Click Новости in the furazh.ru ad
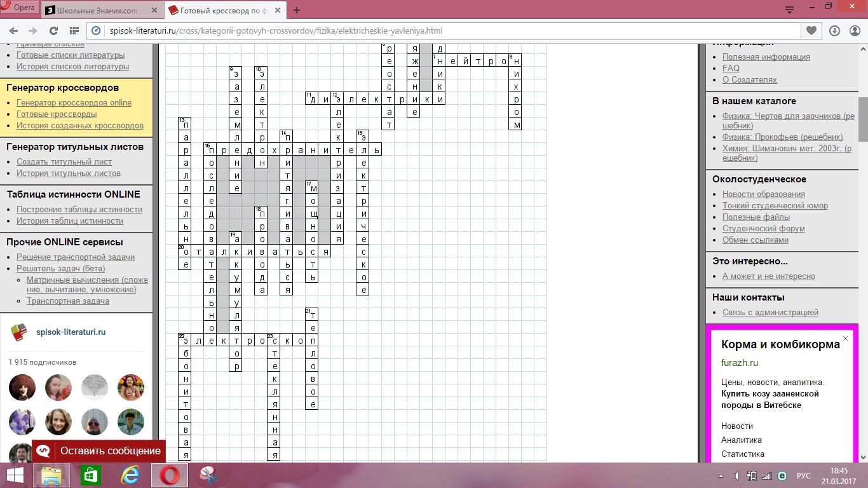Screen dimensions: 868x488 point(737,426)
